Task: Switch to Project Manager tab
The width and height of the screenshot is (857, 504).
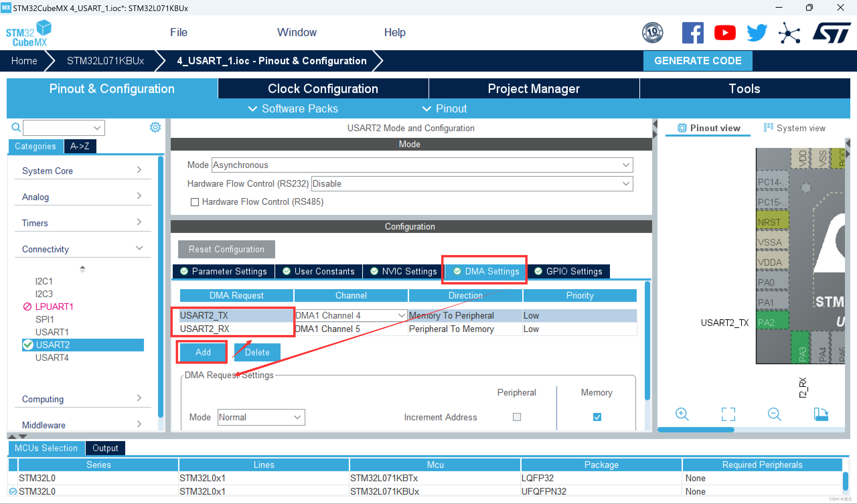Action: coord(534,88)
